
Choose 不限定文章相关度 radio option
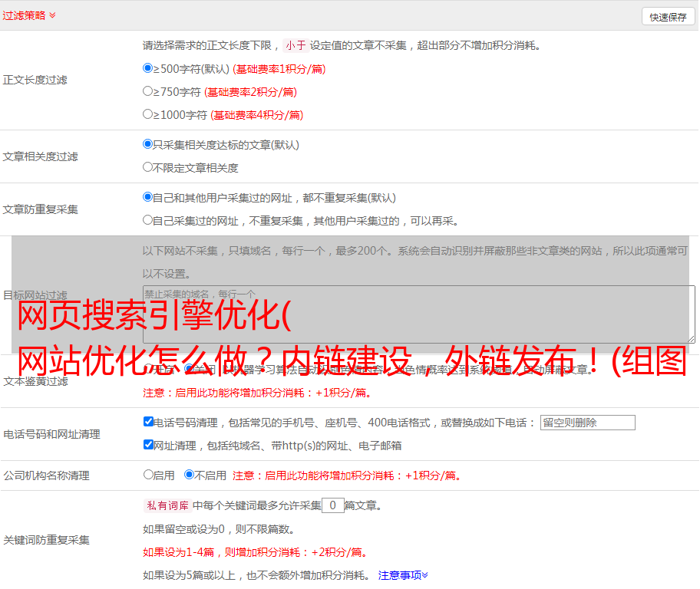click(x=147, y=167)
